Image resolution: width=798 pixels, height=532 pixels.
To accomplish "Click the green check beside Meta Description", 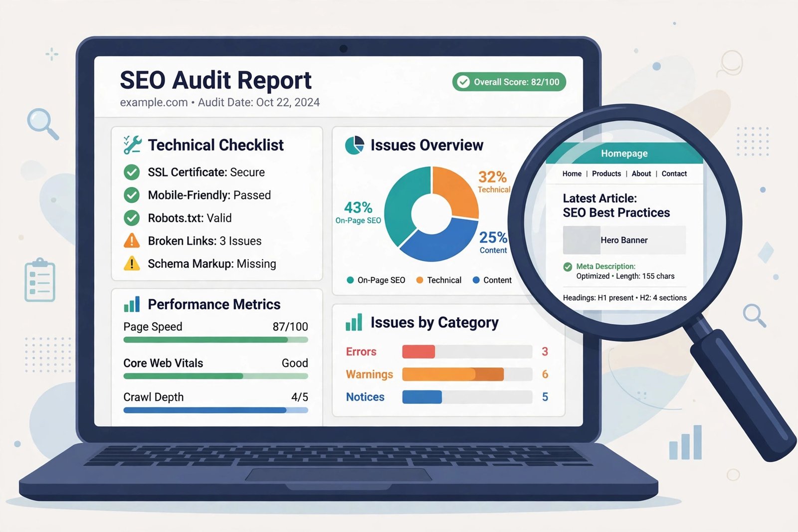I will tap(568, 267).
